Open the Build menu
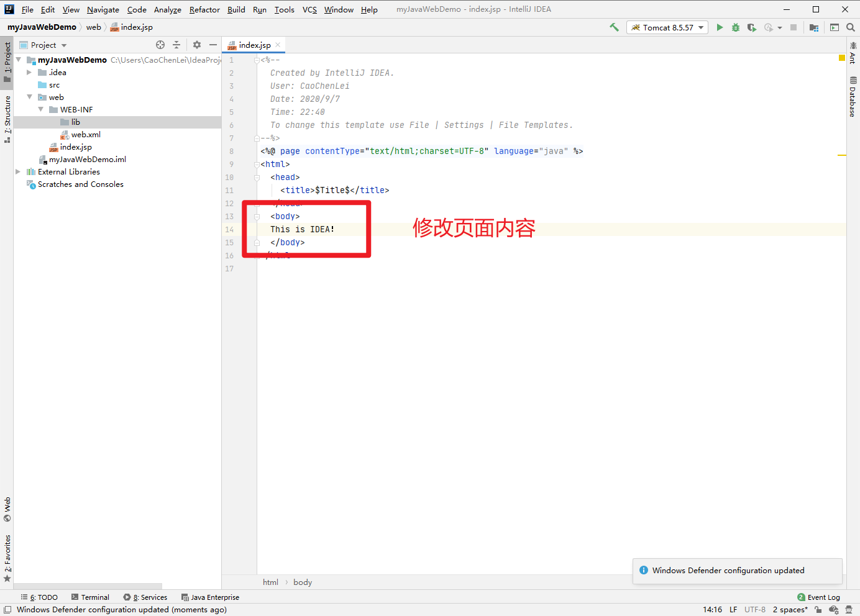Screen dimensions: 860x616 coord(236,9)
